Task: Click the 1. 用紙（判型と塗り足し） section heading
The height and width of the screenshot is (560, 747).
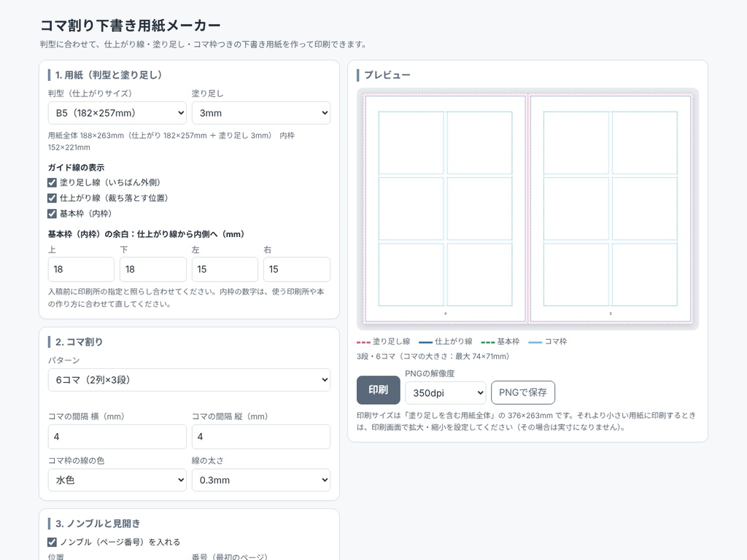Action: coord(109,75)
